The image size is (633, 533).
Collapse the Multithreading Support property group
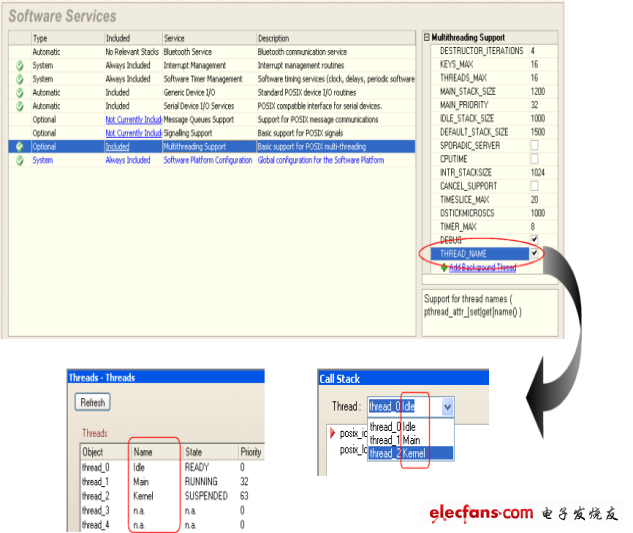tap(428, 37)
